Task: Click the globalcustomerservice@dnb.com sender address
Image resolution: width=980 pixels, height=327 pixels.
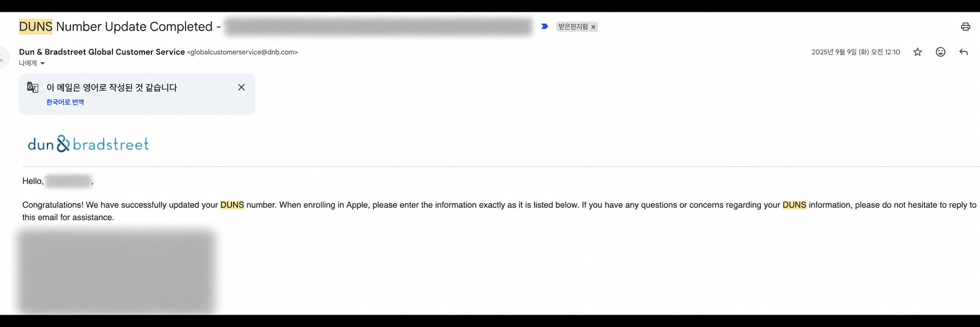Action: coord(242,52)
